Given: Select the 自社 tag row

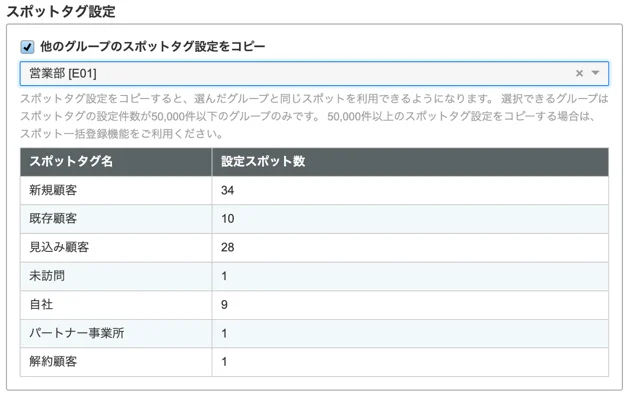Looking at the screenshot, I should tap(314, 305).
